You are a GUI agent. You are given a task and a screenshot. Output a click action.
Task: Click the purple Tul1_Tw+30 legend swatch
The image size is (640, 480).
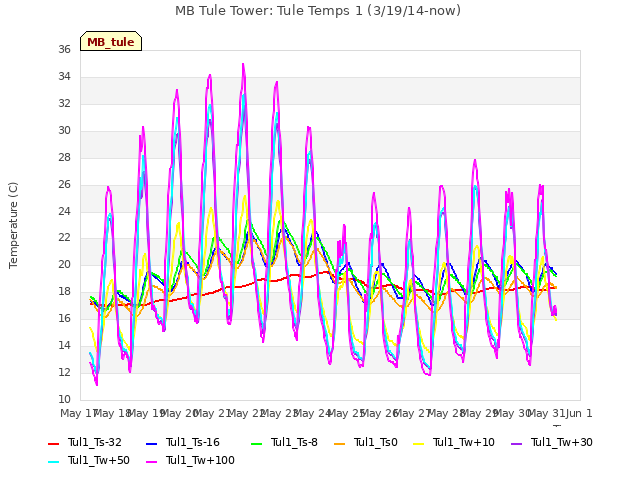click(517, 443)
